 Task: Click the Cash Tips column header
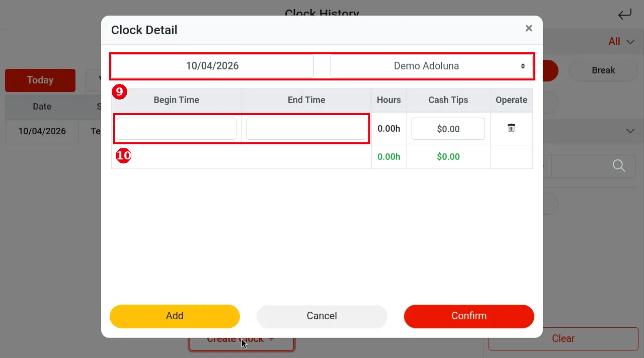448,100
